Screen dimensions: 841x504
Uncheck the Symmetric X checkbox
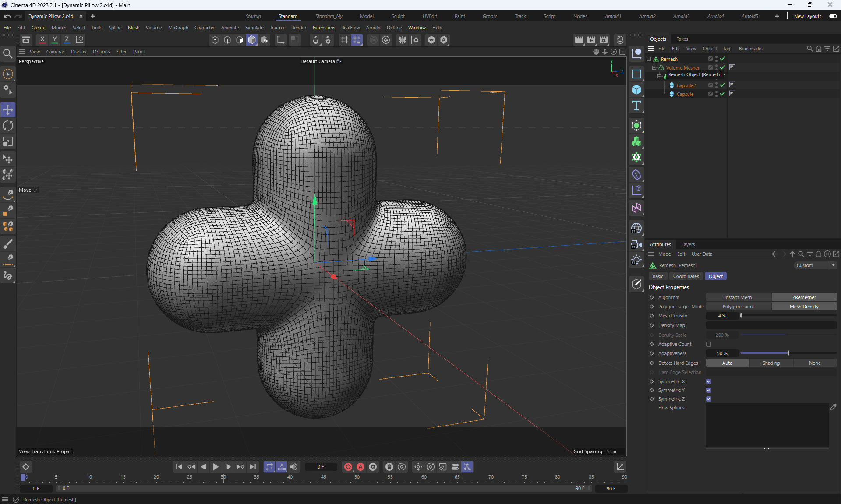click(709, 381)
